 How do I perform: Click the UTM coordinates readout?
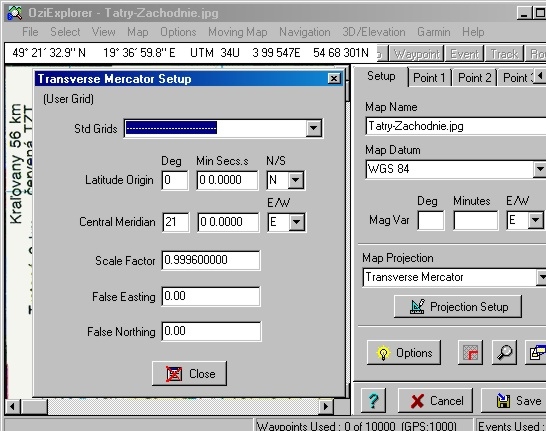(x=279, y=53)
